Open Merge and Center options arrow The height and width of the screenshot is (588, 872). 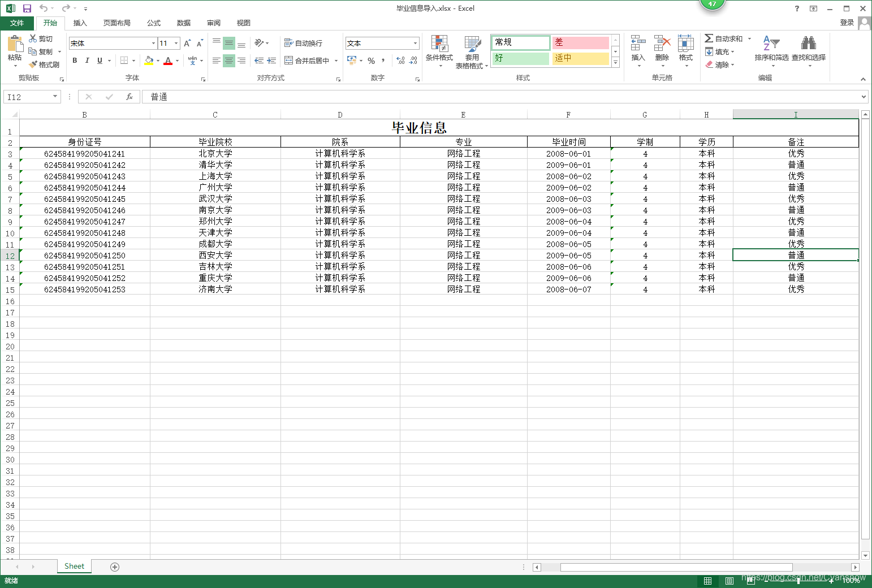coord(336,60)
